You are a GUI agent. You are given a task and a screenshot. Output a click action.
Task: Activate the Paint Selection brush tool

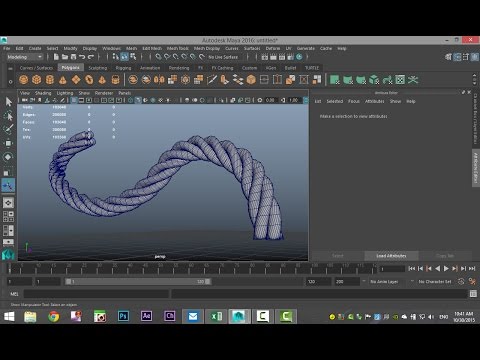[8, 128]
